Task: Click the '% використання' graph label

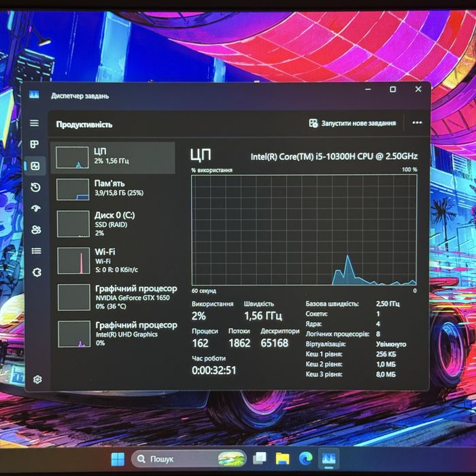Action: pyautogui.click(x=211, y=170)
